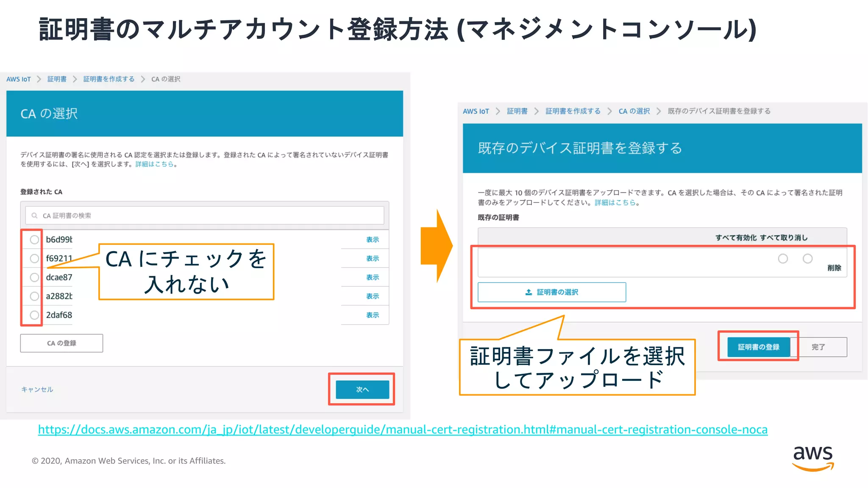
Task: Click CA name b6d99 in list
Action: click(59, 240)
